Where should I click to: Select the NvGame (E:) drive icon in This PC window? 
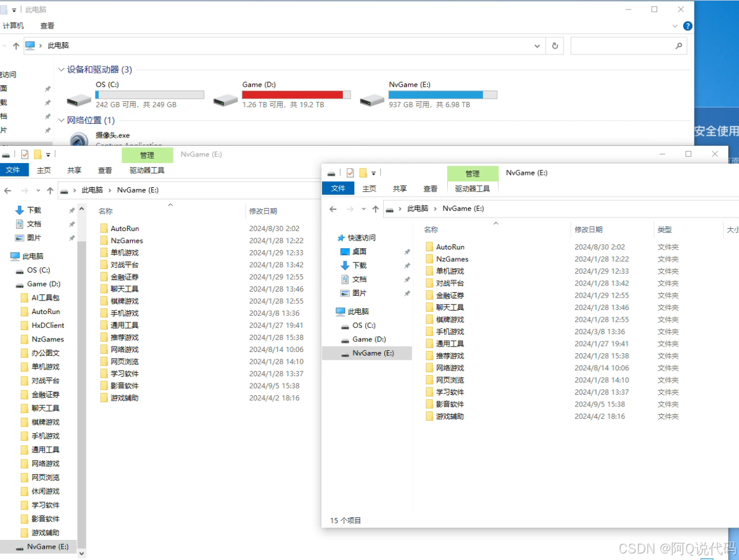click(372, 99)
